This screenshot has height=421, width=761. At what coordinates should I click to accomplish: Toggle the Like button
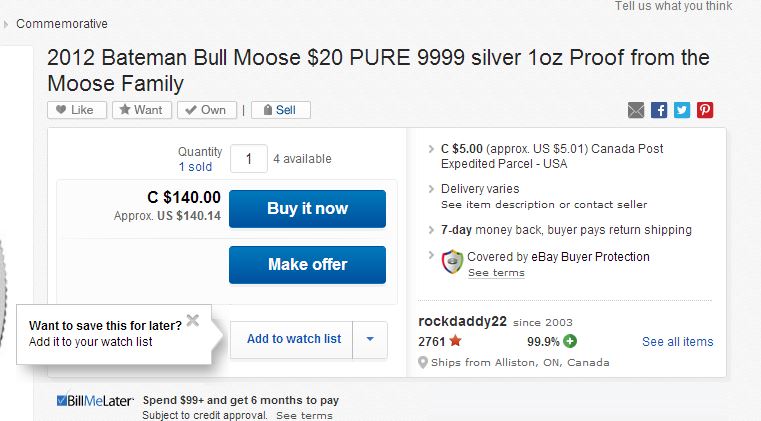[77, 110]
